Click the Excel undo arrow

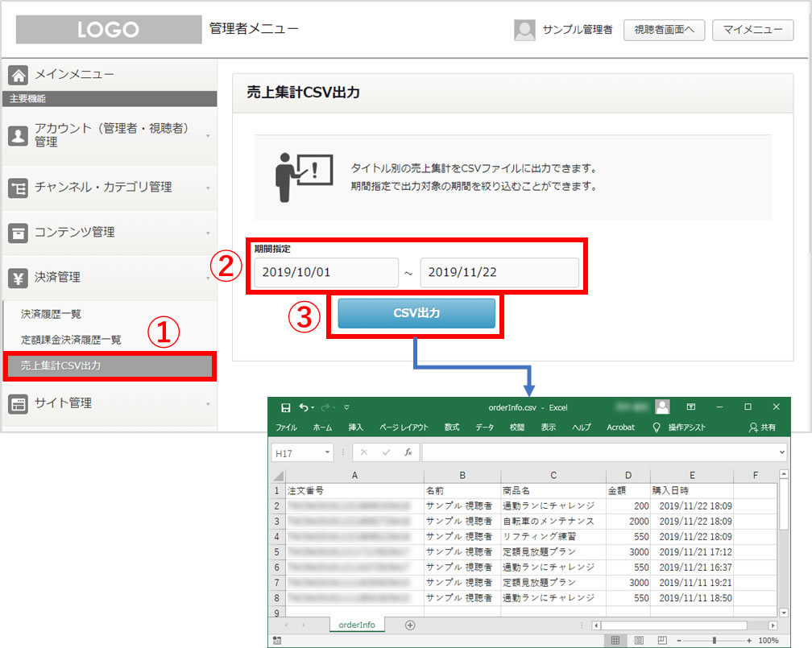pyautogui.click(x=304, y=408)
